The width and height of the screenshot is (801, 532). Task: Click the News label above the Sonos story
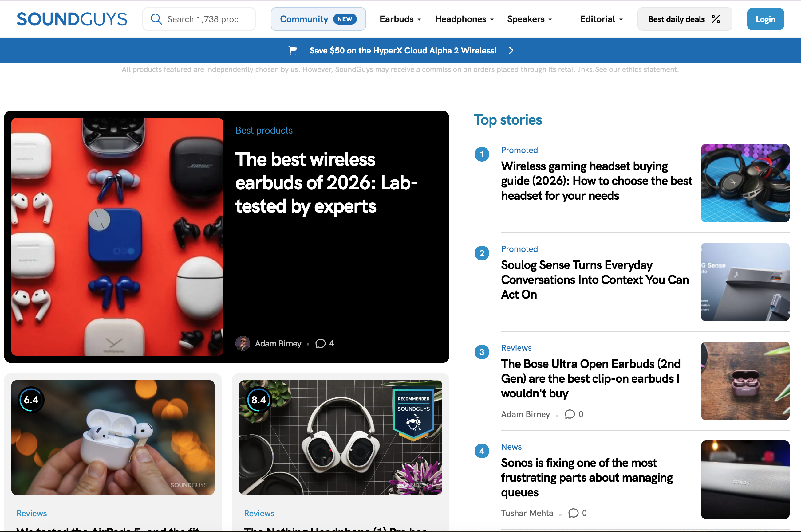pyautogui.click(x=511, y=447)
